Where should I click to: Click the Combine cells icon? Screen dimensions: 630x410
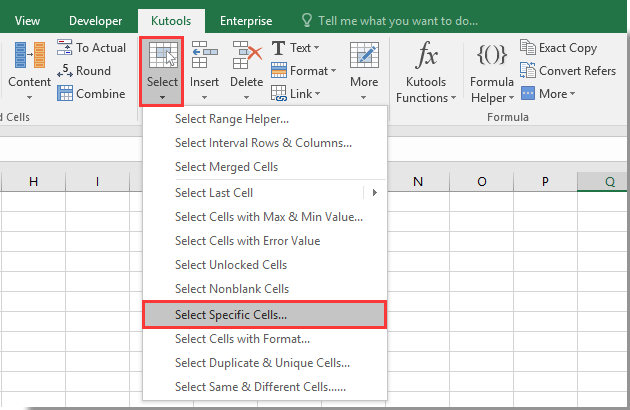coord(65,94)
